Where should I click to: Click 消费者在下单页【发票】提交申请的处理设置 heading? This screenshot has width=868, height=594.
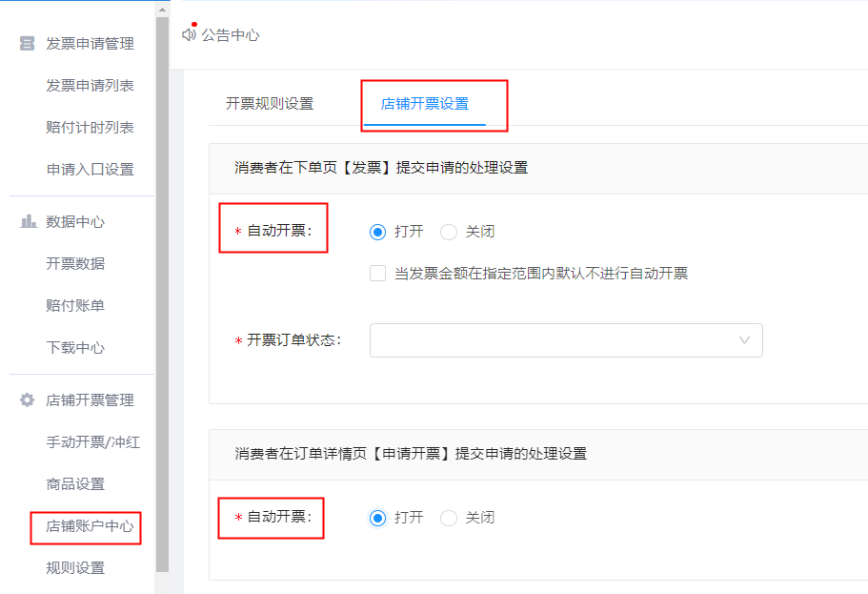click(x=381, y=168)
